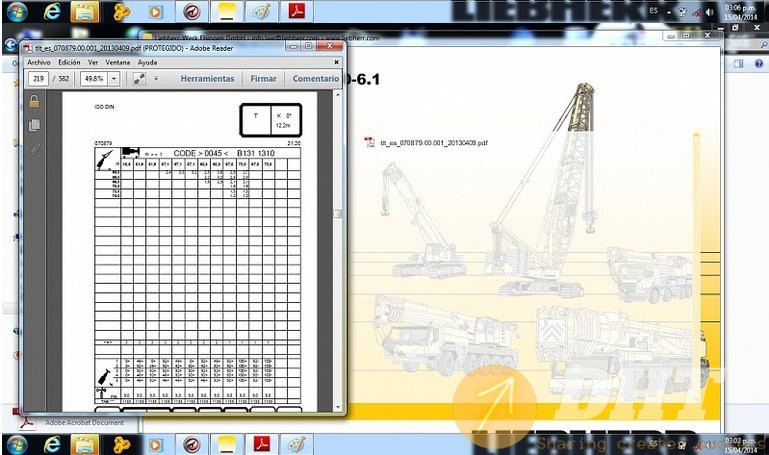Click the blue back arrow in the background window

coord(11,45)
